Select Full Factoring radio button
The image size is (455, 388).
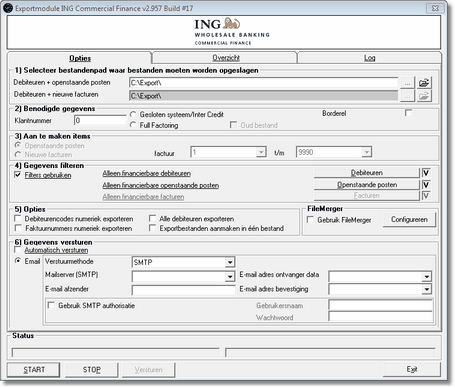point(133,125)
